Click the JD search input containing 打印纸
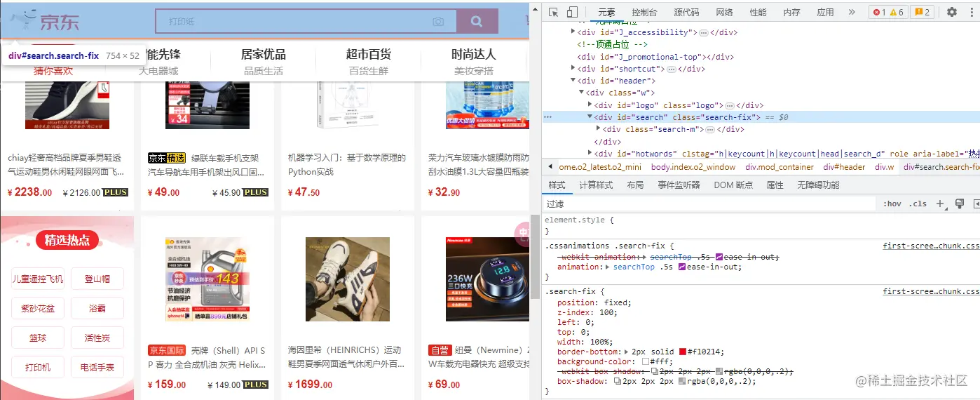This screenshot has width=980, height=400. point(306,21)
